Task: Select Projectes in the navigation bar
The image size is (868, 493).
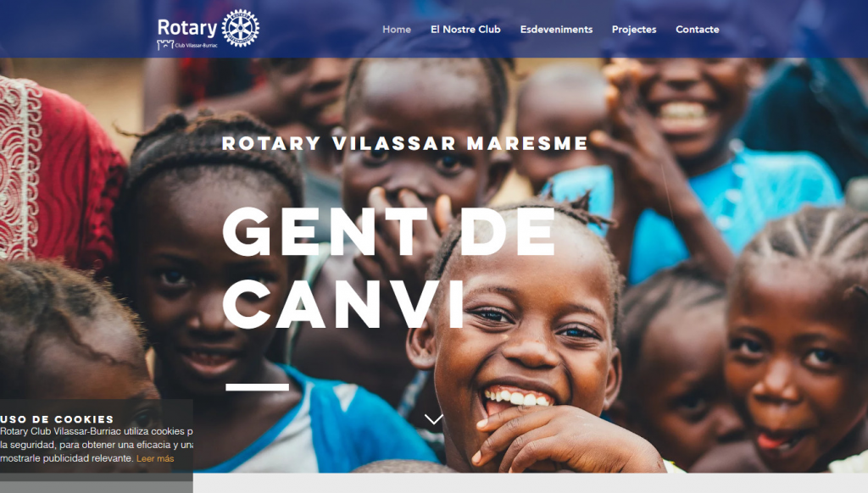Action: pyautogui.click(x=634, y=30)
